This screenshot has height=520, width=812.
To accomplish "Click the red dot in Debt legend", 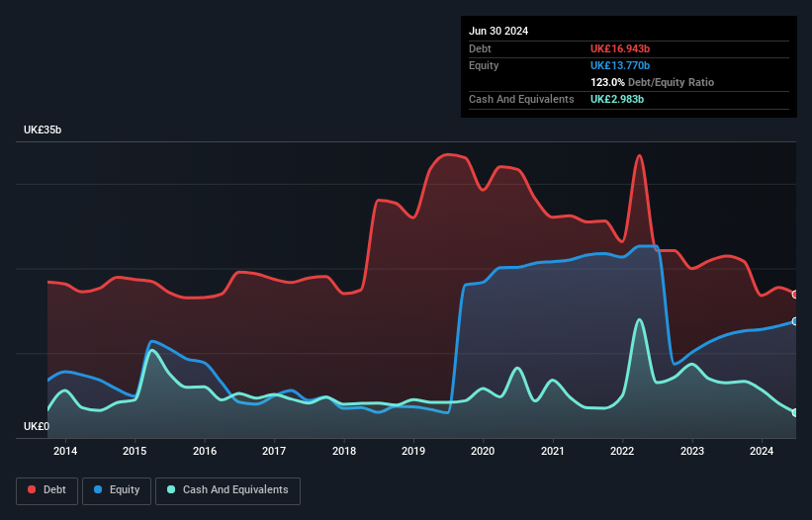I will point(32,489).
